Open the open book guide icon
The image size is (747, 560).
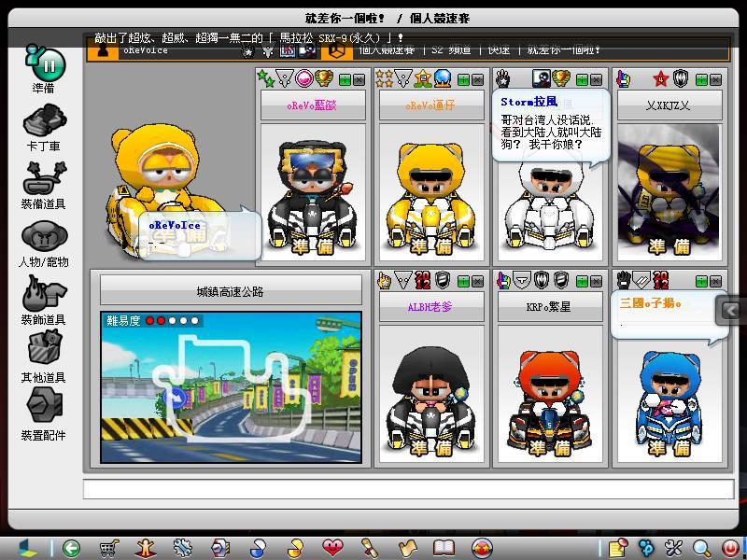(x=444, y=549)
